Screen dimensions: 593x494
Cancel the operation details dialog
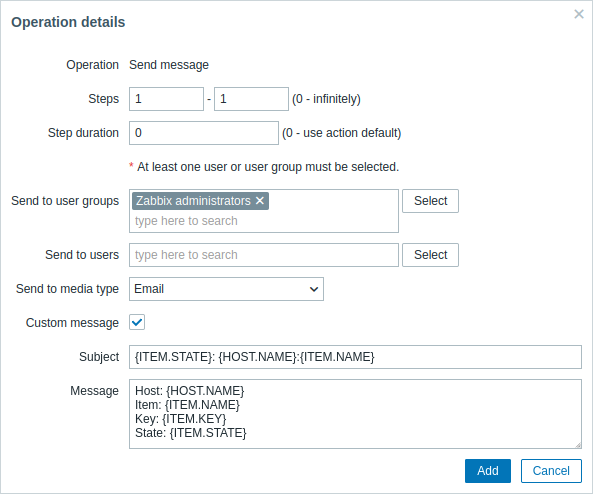(551, 471)
